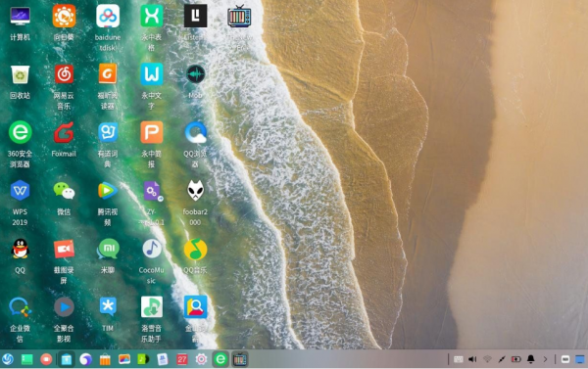Open the green music player dock icon
588x369 pixels.
[143, 359]
